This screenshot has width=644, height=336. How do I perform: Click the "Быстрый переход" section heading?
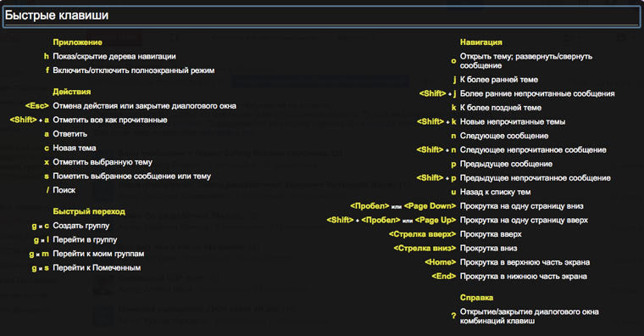89,211
